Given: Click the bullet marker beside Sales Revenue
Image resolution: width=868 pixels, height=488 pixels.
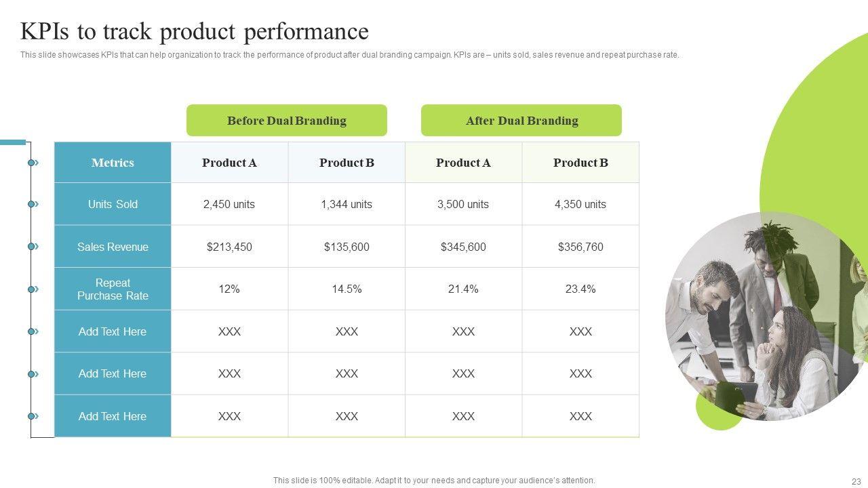Looking at the screenshot, I should click(33, 247).
